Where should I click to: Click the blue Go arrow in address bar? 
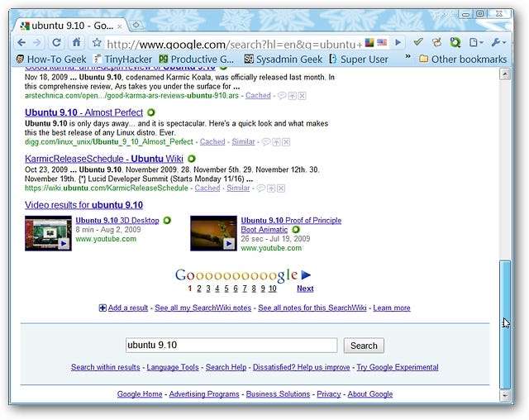[x=398, y=42]
